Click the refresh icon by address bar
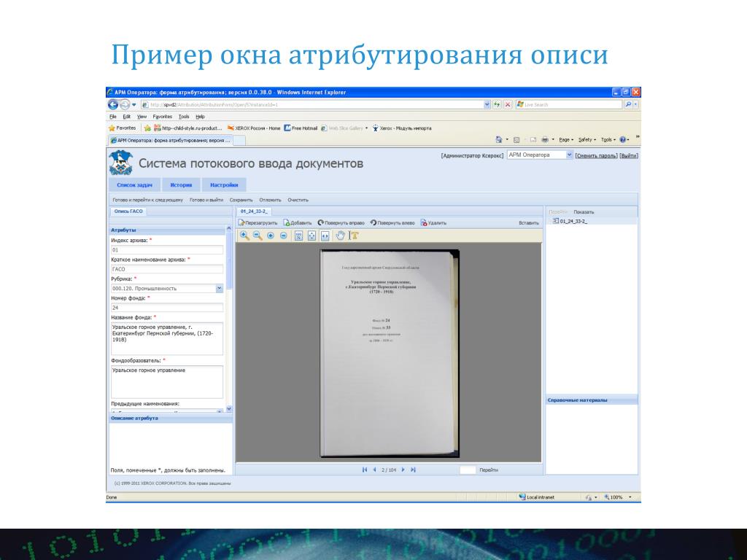The width and height of the screenshot is (747, 560). [x=498, y=104]
